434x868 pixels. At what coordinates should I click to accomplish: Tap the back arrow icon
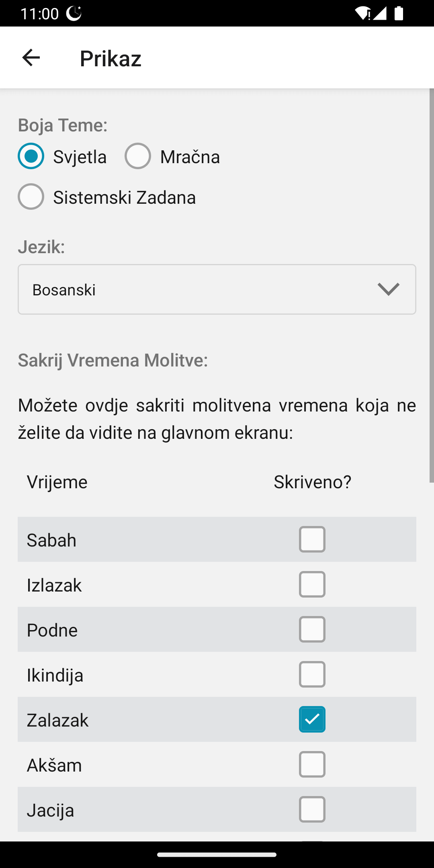click(31, 58)
